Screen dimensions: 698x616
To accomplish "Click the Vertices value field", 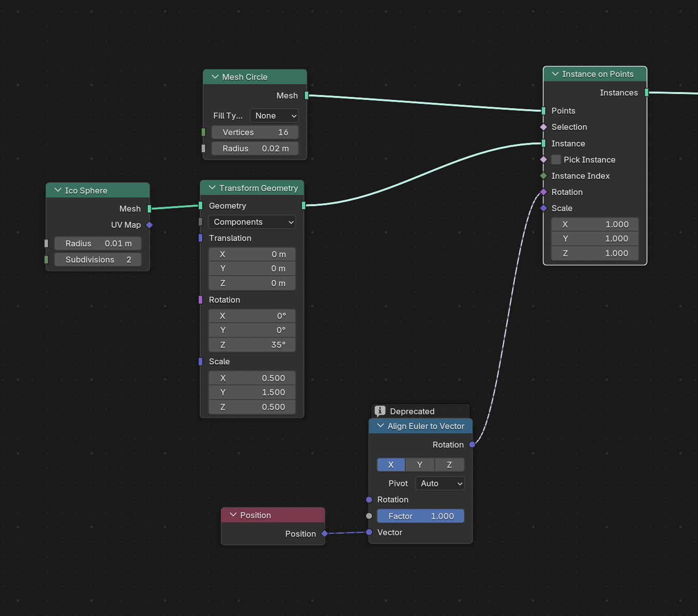I will (x=255, y=132).
